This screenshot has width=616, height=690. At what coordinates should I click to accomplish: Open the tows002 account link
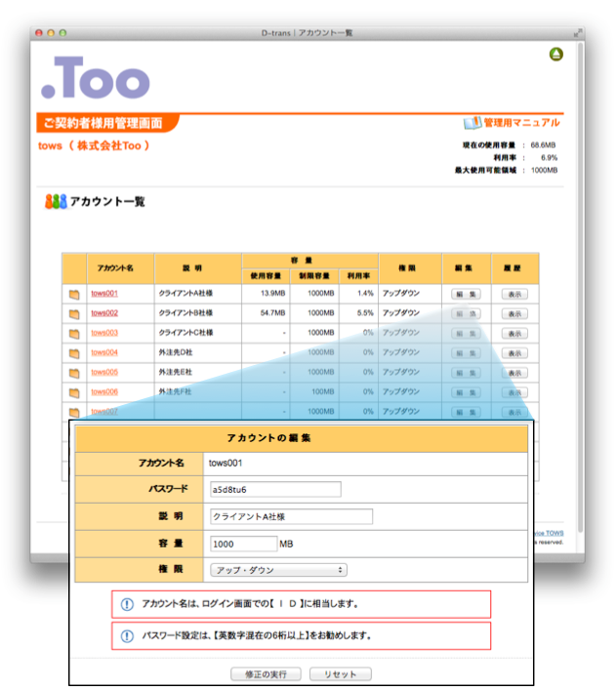point(104,313)
